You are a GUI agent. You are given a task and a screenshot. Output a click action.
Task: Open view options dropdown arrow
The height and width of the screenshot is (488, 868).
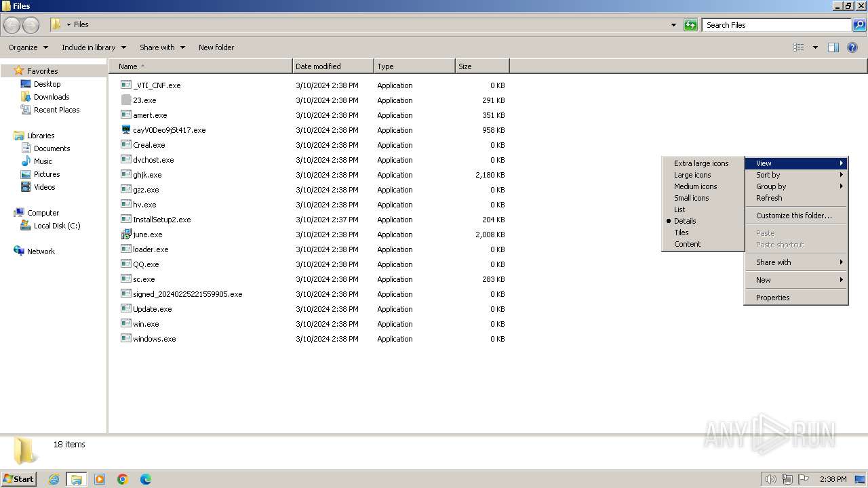[815, 47]
